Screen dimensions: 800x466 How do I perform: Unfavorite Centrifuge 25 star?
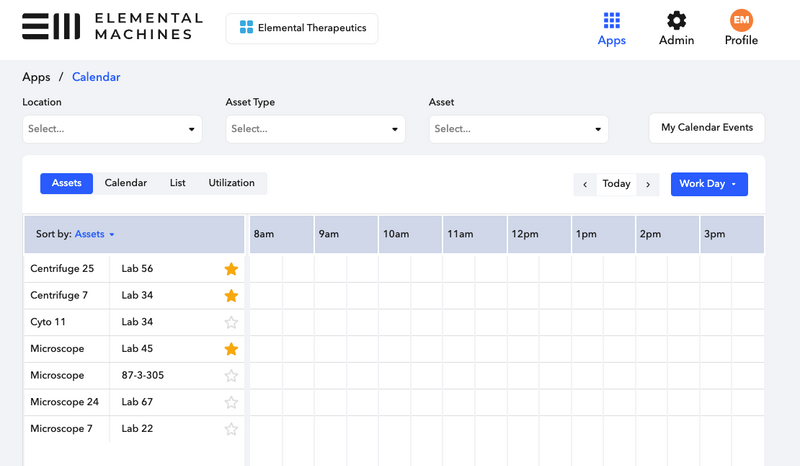(x=231, y=269)
